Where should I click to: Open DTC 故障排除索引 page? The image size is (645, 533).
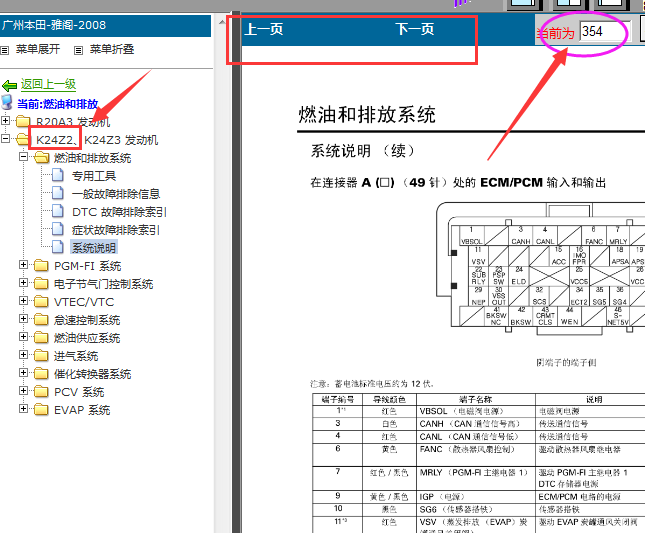(x=119, y=212)
